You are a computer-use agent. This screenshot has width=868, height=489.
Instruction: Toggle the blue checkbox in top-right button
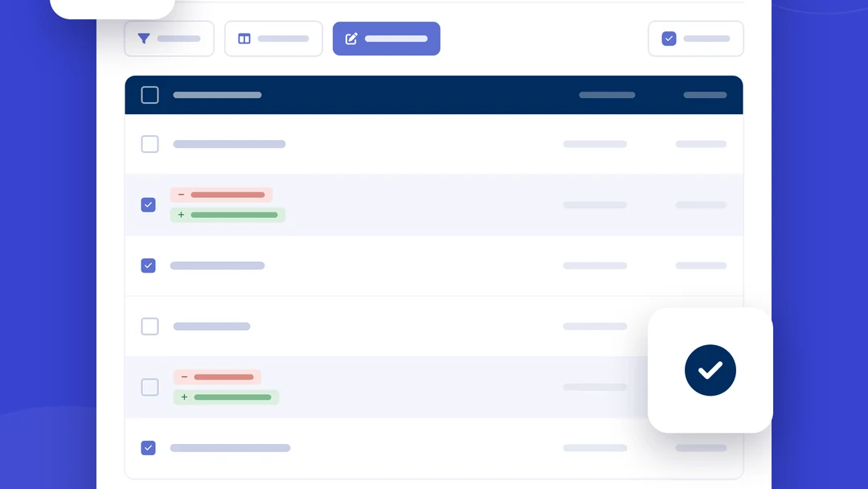tap(669, 39)
